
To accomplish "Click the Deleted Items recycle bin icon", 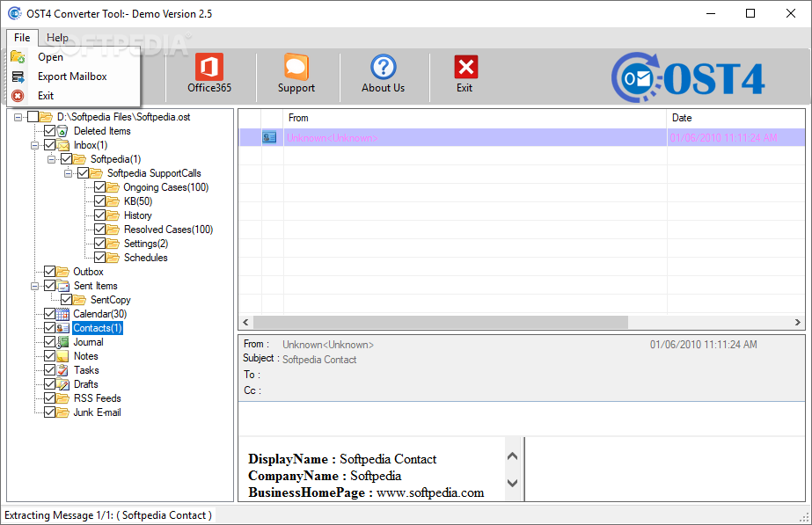I will 62,131.
